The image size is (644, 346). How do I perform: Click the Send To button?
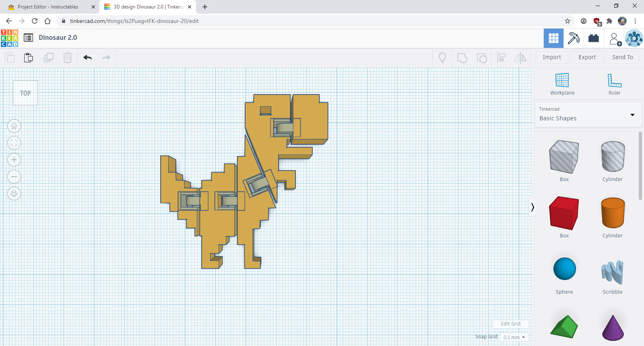tap(622, 57)
